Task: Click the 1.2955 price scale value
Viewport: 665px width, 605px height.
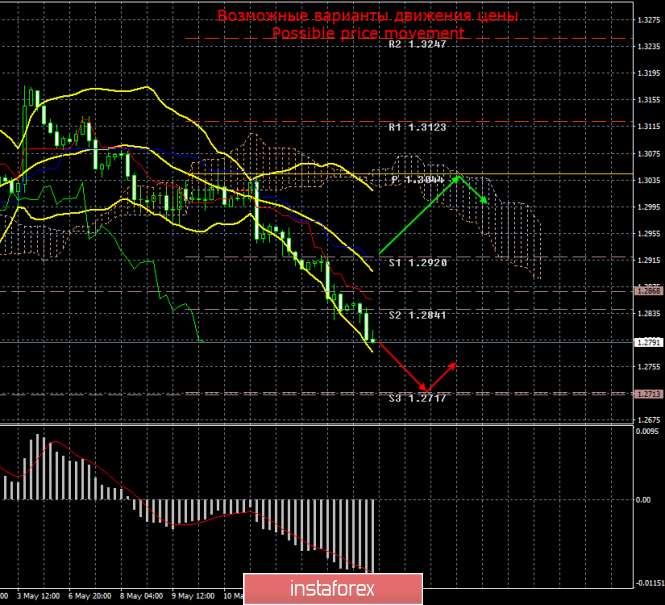Action: point(649,234)
